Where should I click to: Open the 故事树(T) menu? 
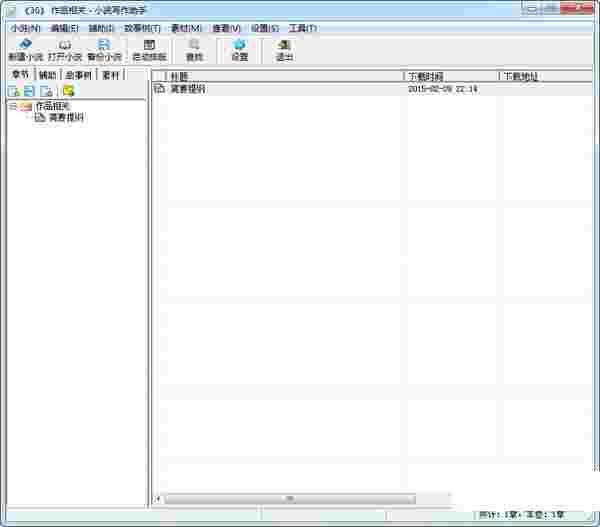[x=142, y=28]
